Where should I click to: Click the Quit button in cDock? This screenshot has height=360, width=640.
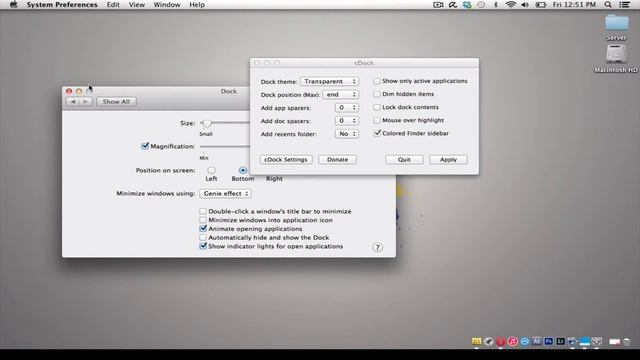pos(404,160)
